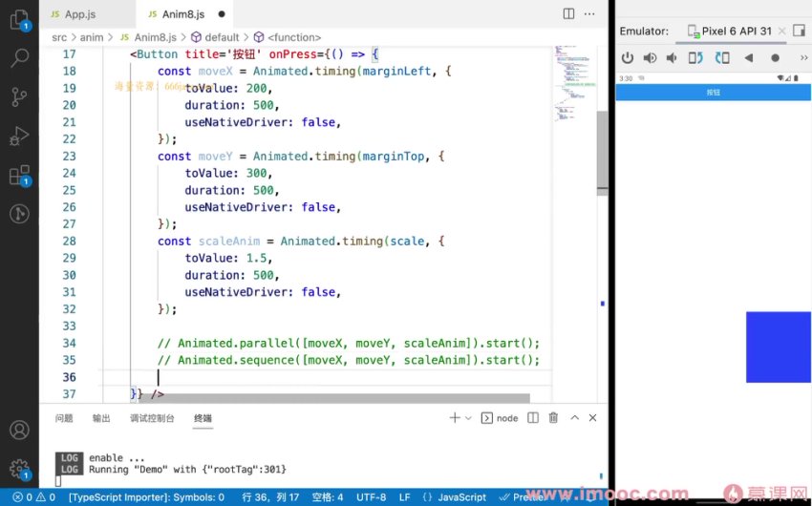Switch to the 问题 panel tab
The height and width of the screenshot is (506, 812).
tap(64, 418)
